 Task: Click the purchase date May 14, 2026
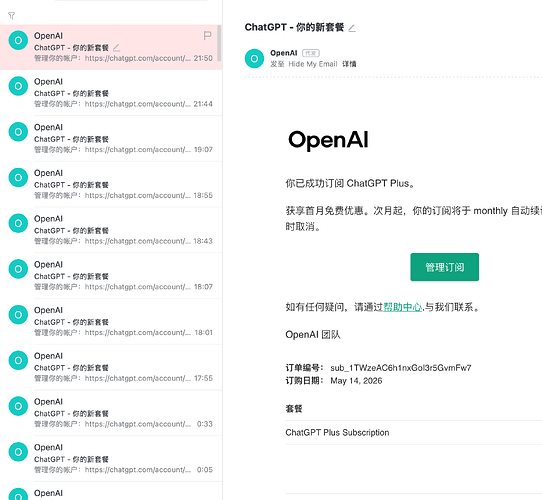356,381
